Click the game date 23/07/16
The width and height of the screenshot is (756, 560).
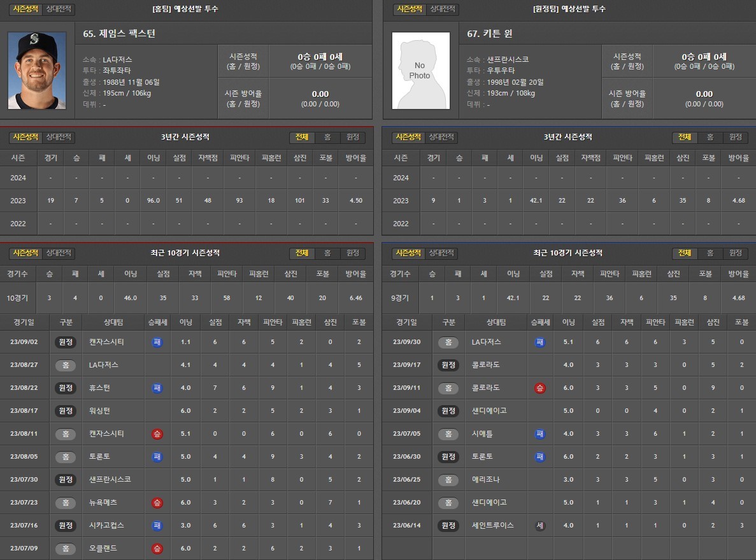point(24,525)
